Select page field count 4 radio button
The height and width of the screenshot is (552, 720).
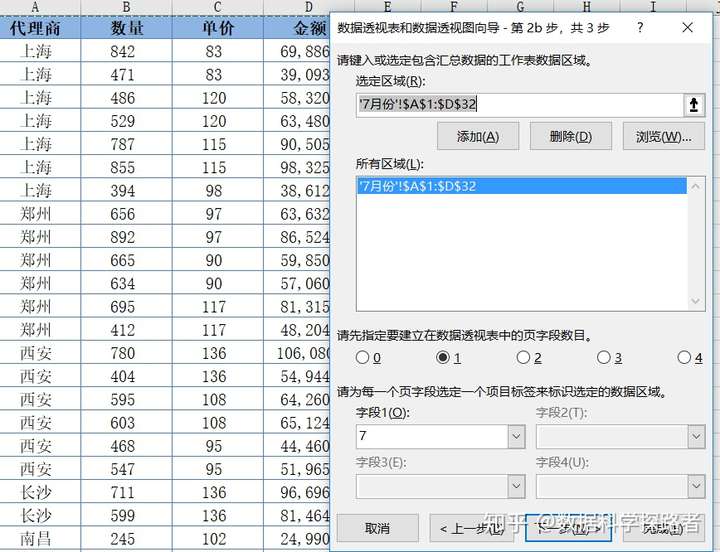pos(684,357)
